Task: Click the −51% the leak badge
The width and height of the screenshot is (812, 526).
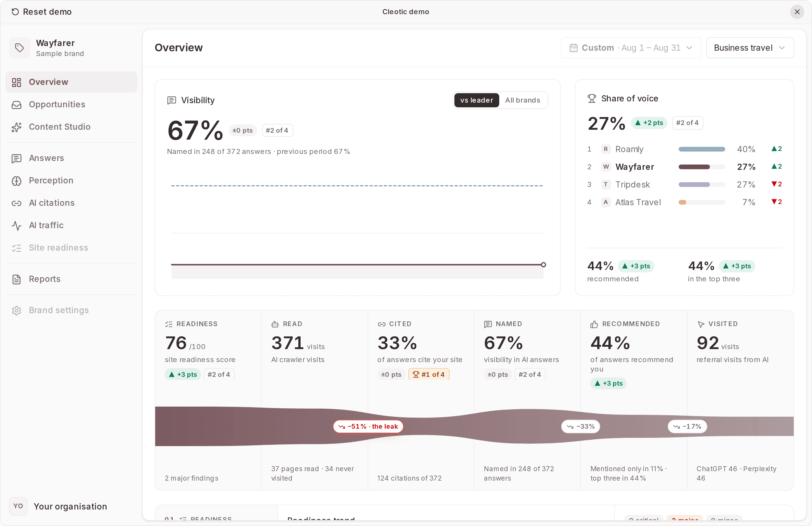Action: [x=368, y=426]
